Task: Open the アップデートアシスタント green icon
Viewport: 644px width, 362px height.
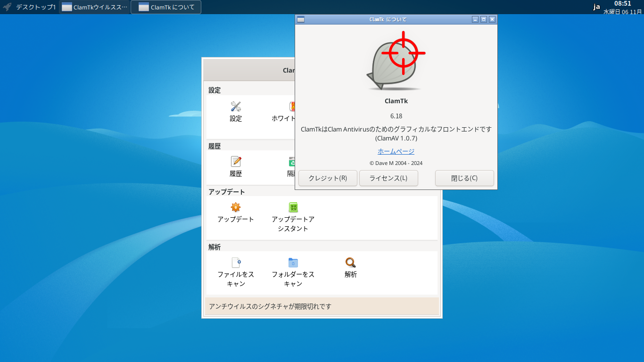Action: point(293,207)
